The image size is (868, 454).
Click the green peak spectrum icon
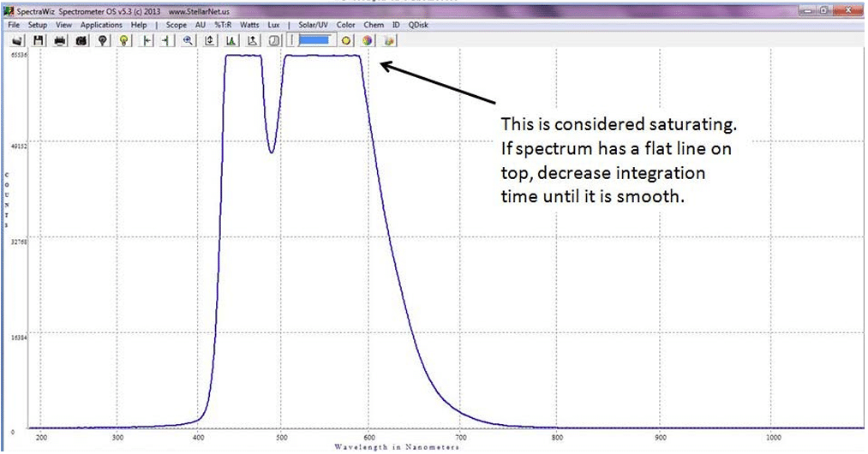(230, 40)
